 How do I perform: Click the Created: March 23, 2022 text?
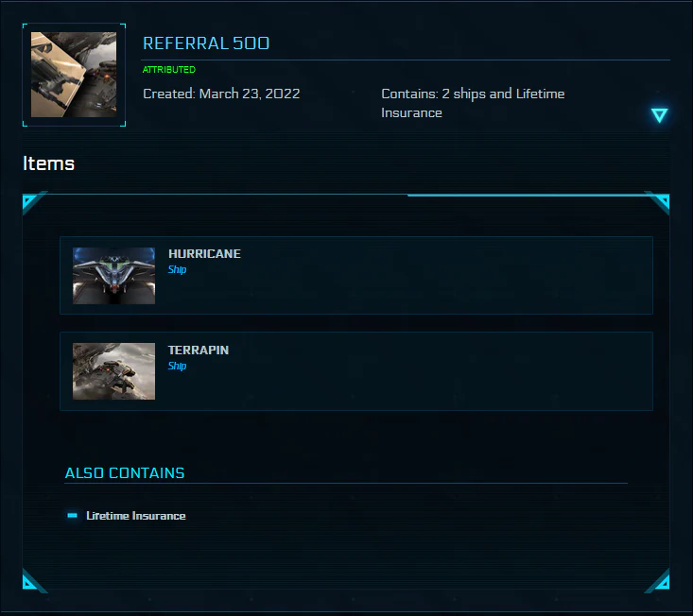click(x=221, y=94)
